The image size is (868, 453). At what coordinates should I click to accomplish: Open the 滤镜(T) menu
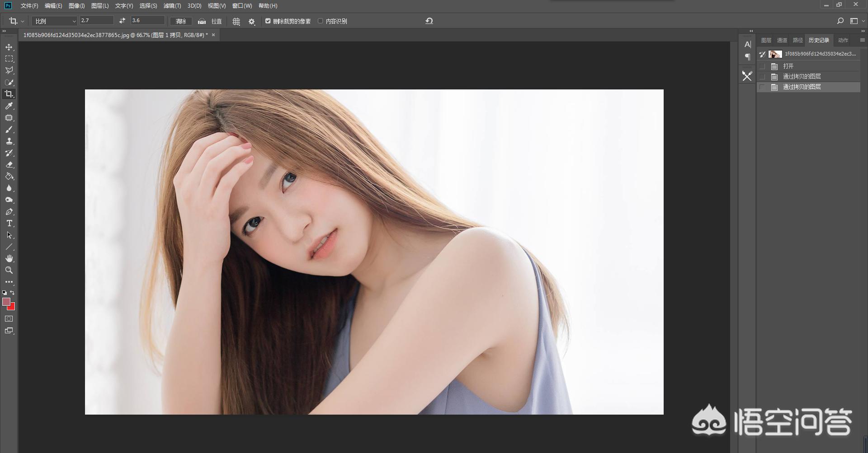click(172, 6)
